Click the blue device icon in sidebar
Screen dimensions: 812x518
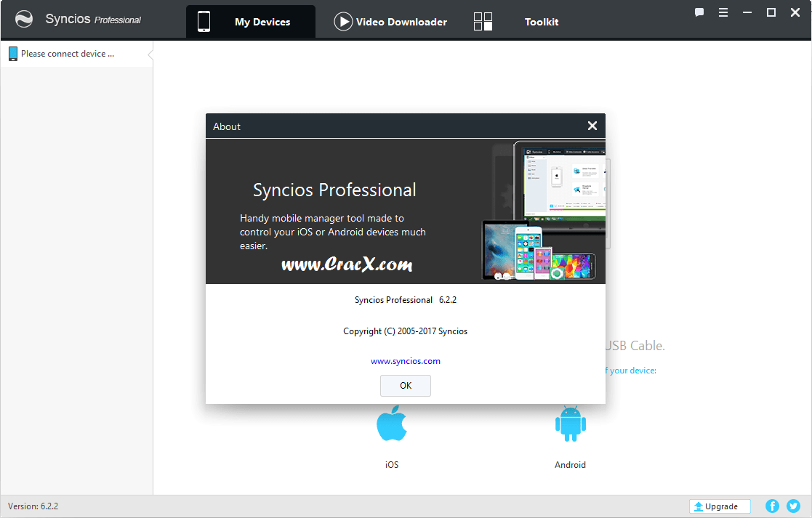[13, 54]
